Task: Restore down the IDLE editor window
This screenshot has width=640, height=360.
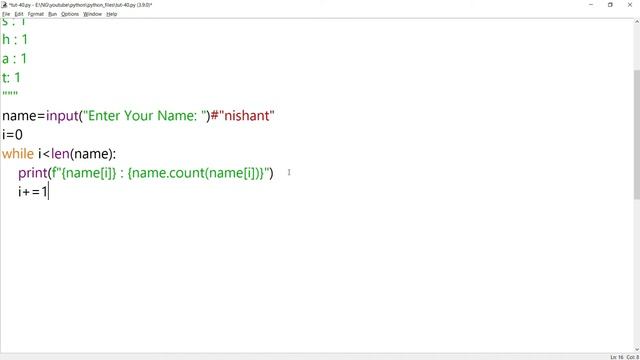Action: click(610, 4)
